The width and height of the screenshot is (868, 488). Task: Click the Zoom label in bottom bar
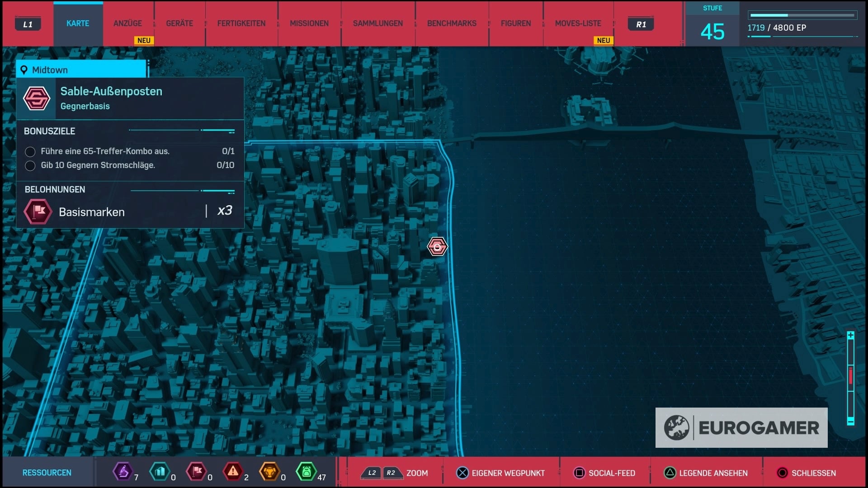coord(417,473)
